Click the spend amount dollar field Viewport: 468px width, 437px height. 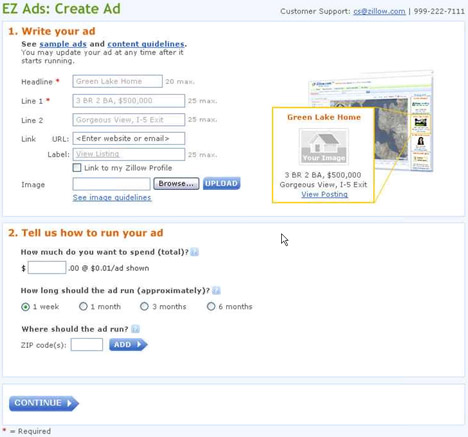(47, 268)
